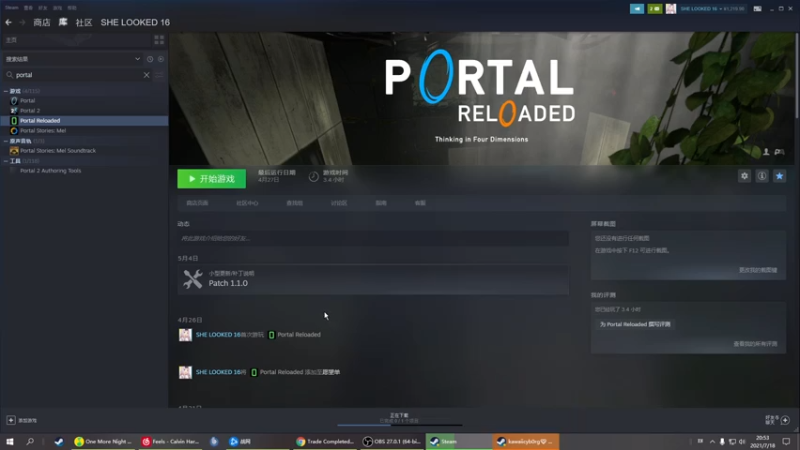This screenshot has width=800, height=450.
Task: Toggle the favorite star icon
Action: coord(780,176)
